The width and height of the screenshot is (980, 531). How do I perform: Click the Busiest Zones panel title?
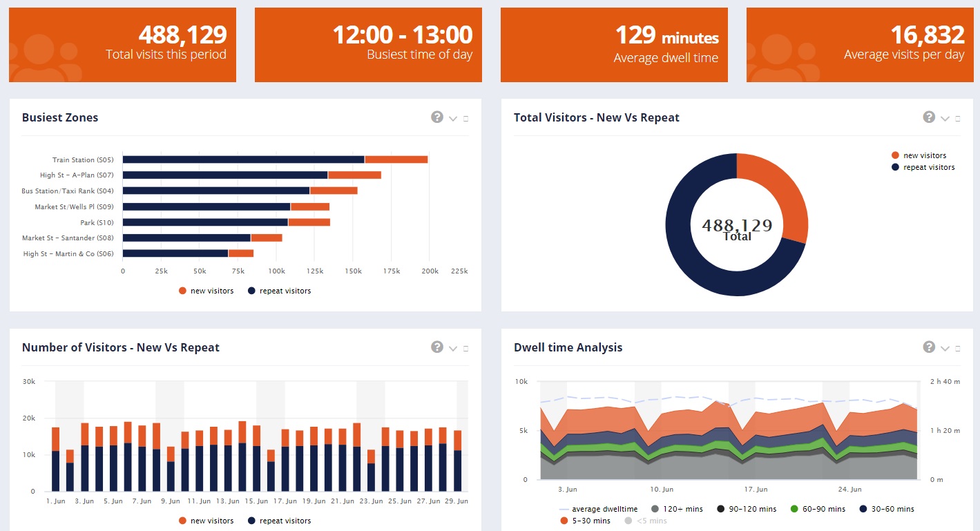coord(60,117)
